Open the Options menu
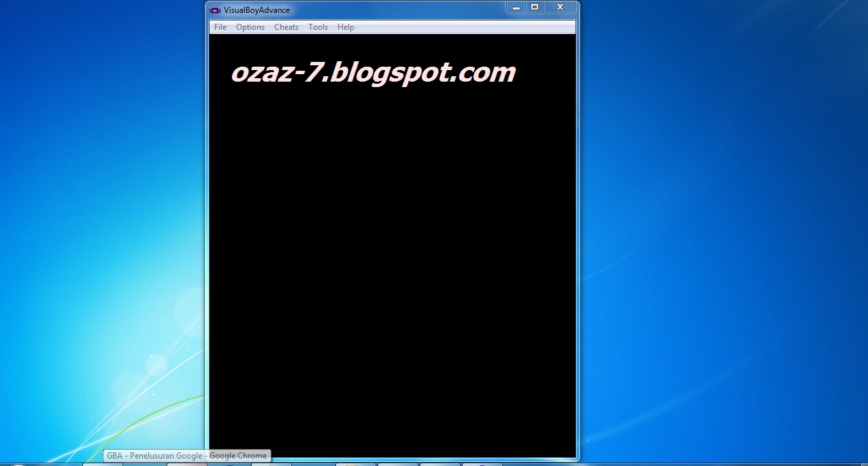This screenshot has height=466, width=868. [x=250, y=27]
